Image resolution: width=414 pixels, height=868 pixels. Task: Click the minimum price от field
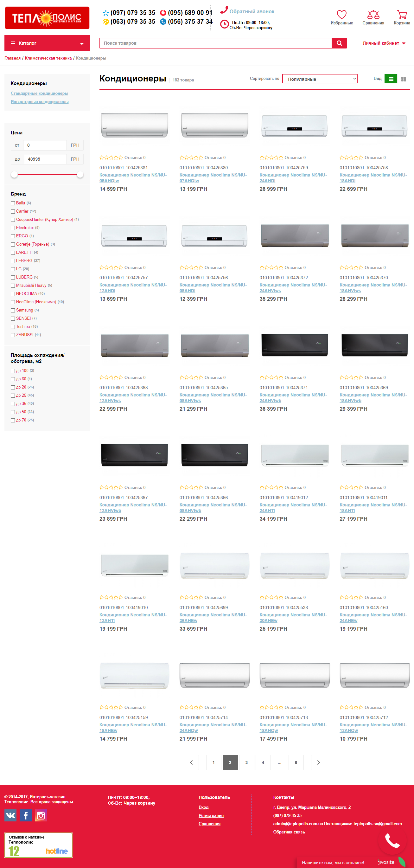[45, 145]
